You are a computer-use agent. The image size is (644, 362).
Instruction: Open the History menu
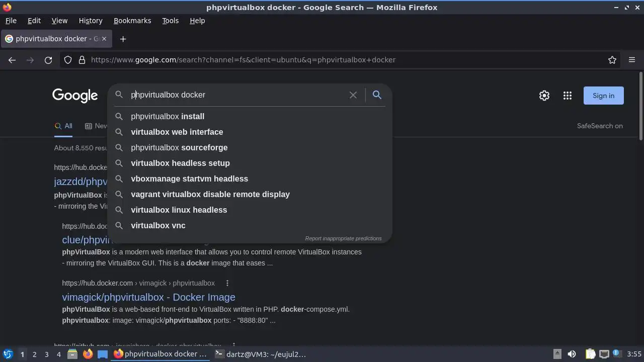91,21
